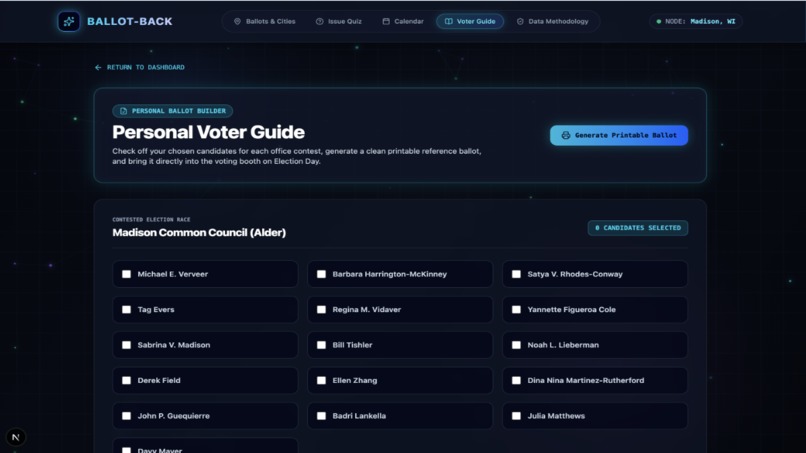Click the NODE: Madison, WI indicator

point(696,22)
